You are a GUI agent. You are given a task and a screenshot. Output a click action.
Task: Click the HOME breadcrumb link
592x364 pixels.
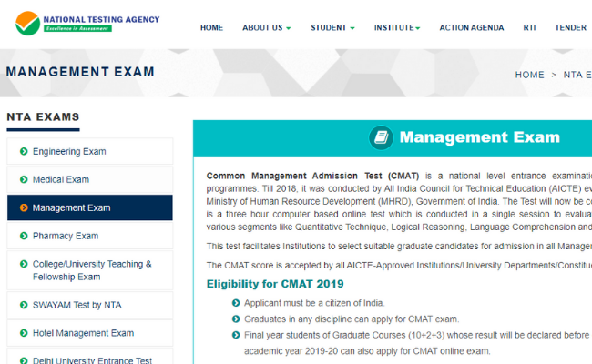tap(529, 75)
